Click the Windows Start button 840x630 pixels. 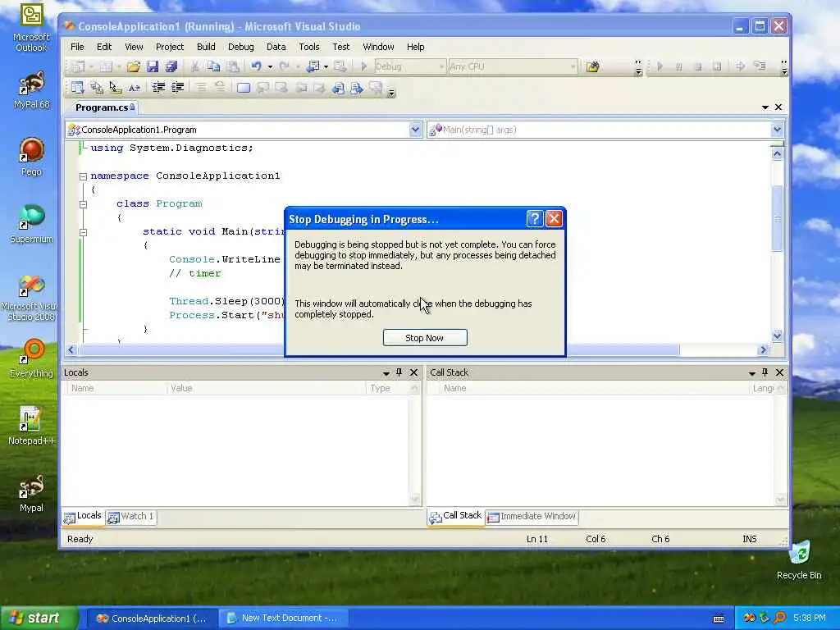tap(39, 618)
